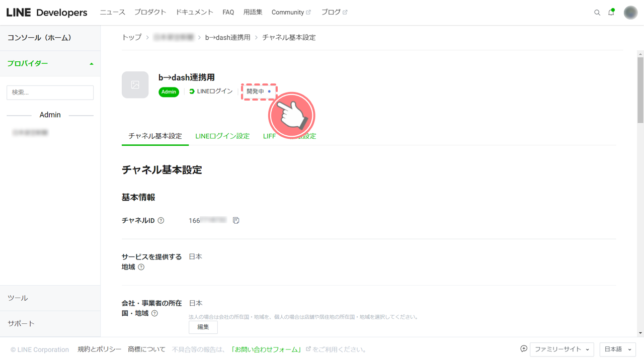The height and width of the screenshot is (362, 644).
Task: Click the scrollbar up arrow
Action: 640,53
